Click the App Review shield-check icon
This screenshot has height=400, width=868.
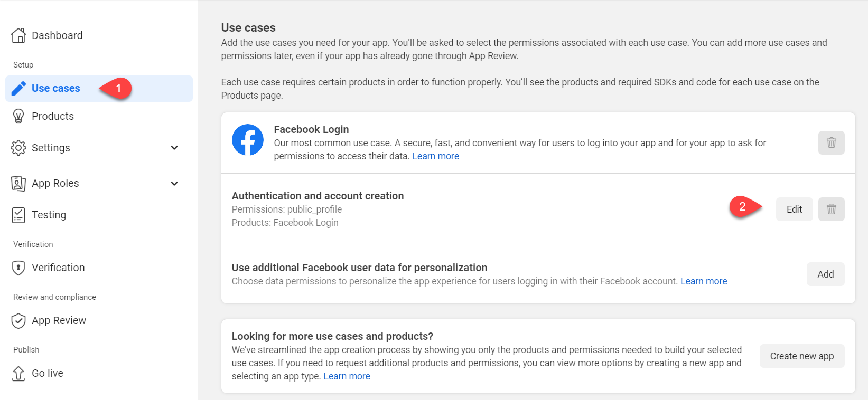18,320
